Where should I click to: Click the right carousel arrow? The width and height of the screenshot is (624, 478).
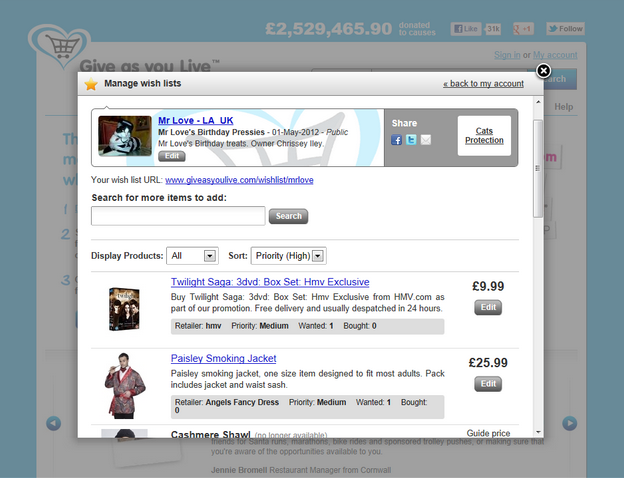tap(569, 423)
